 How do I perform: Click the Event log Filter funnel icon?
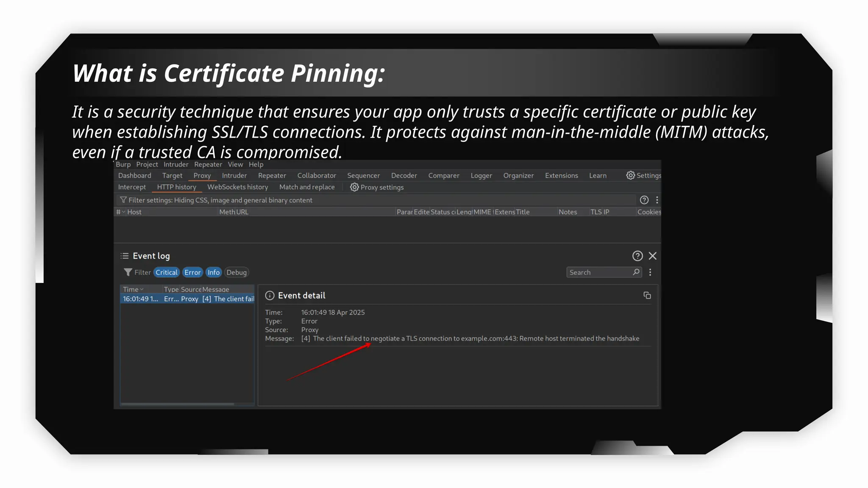pos(128,272)
